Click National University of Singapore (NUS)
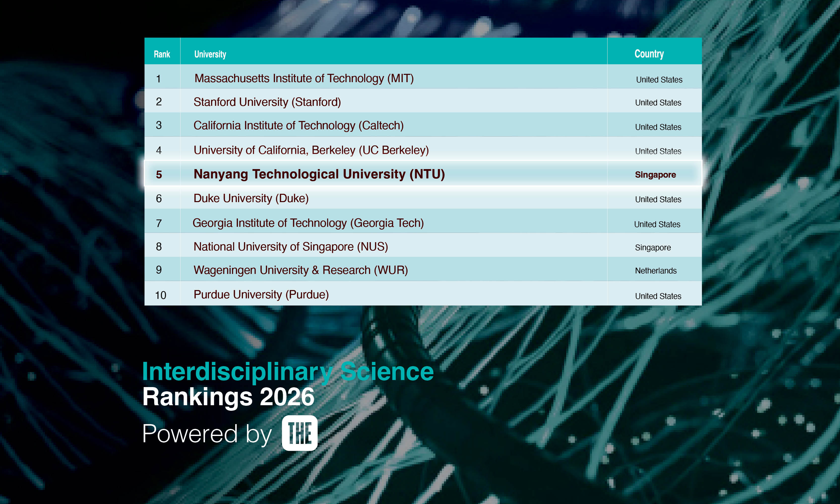This screenshot has width=840, height=504. pyautogui.click(x=290, y=246)
